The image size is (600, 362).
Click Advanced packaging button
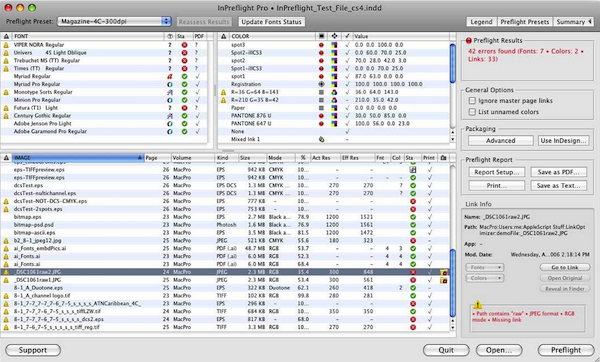[x=501, y=140]
